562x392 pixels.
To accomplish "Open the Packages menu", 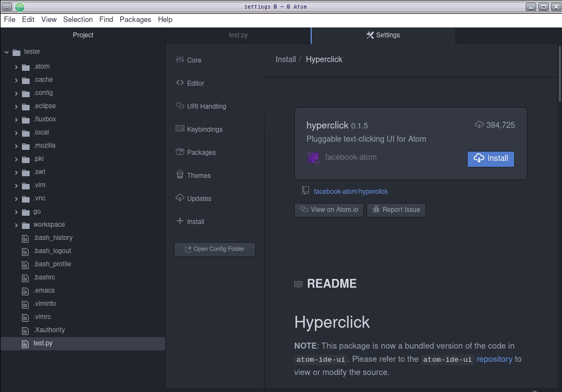I will [135, 19].
